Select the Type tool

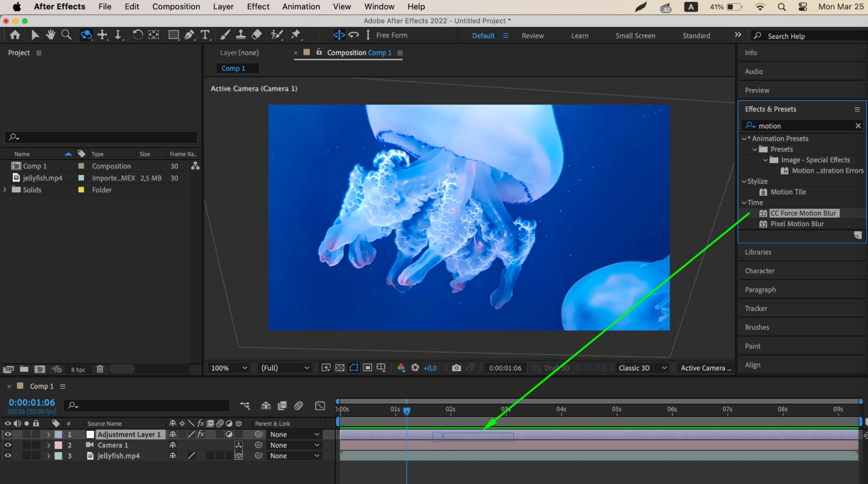(205, 35)
